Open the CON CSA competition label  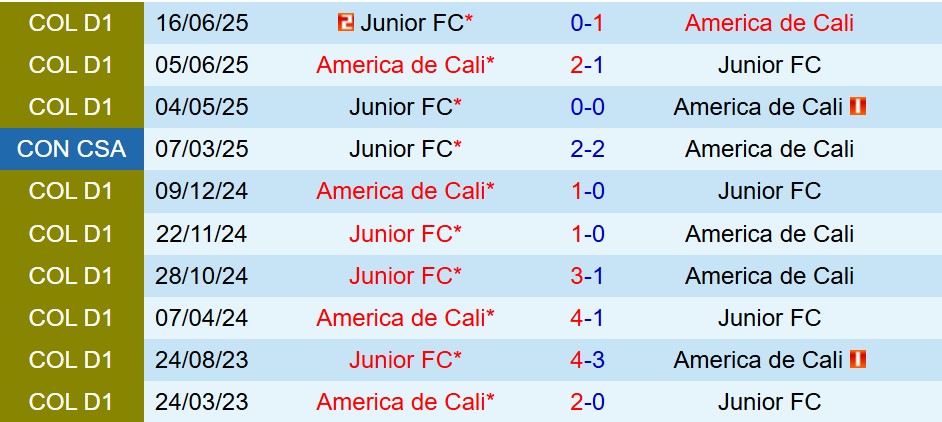coord(72,149)
